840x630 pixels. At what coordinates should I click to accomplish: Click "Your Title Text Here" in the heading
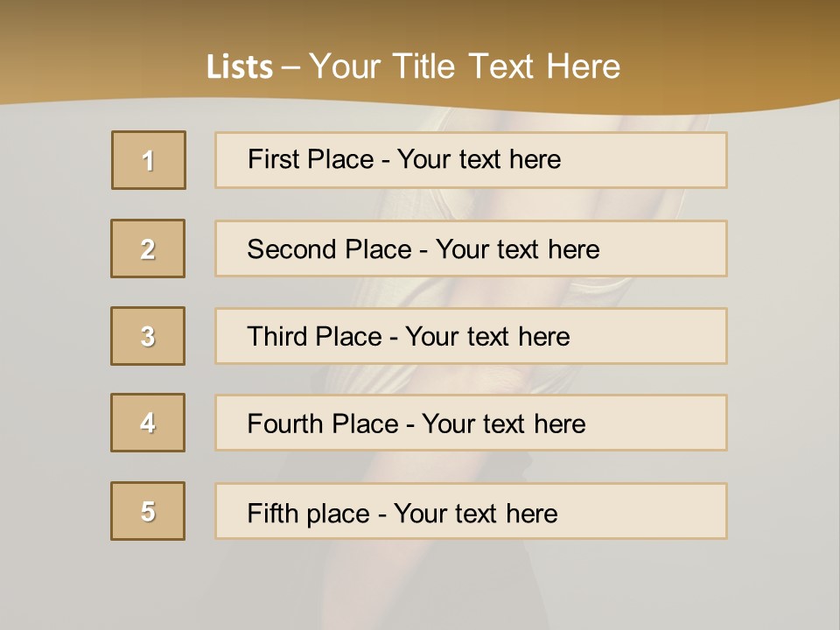pyautogui.click(x=465, y=66)
